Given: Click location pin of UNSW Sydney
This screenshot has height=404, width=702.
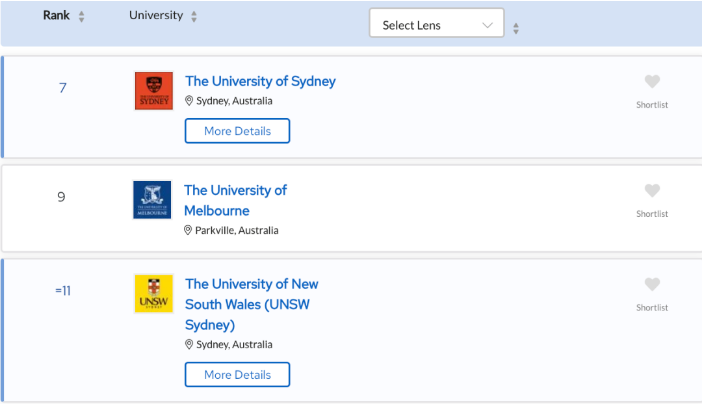Looking at the screenshot, I should (189, 344).
